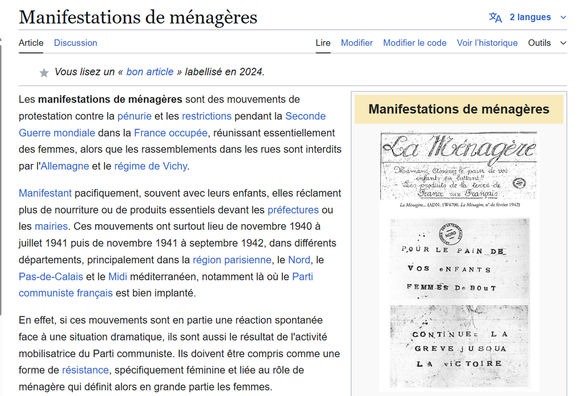Click the translation languages icon
The width and height of the screenshot is (582, 396).
click(495, 17)
